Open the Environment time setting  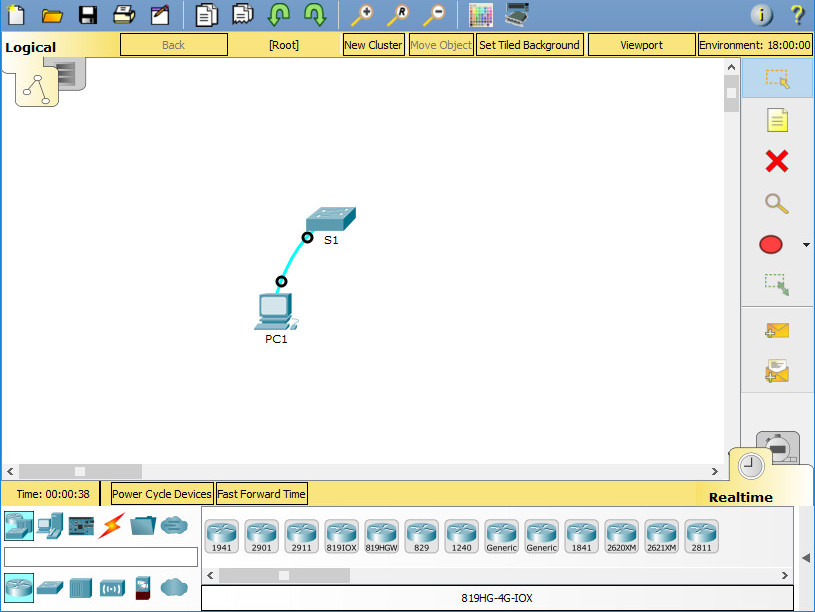(754, 45)
